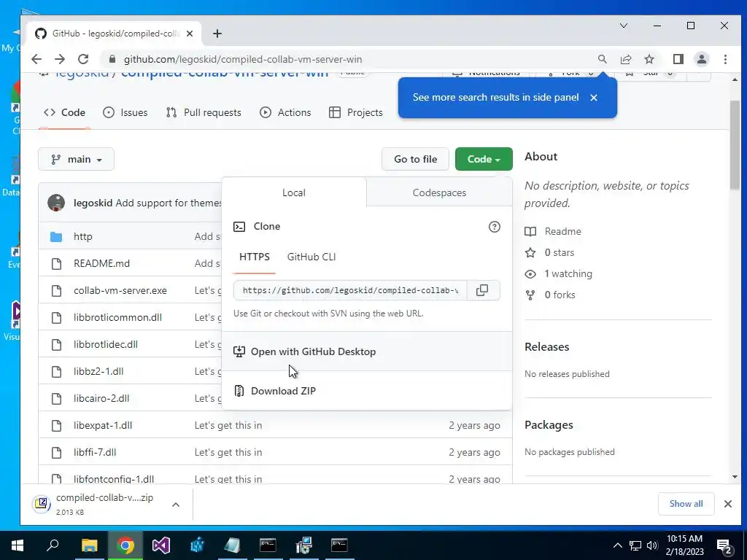Click Chrome icon in taskbar

point(125,545)
